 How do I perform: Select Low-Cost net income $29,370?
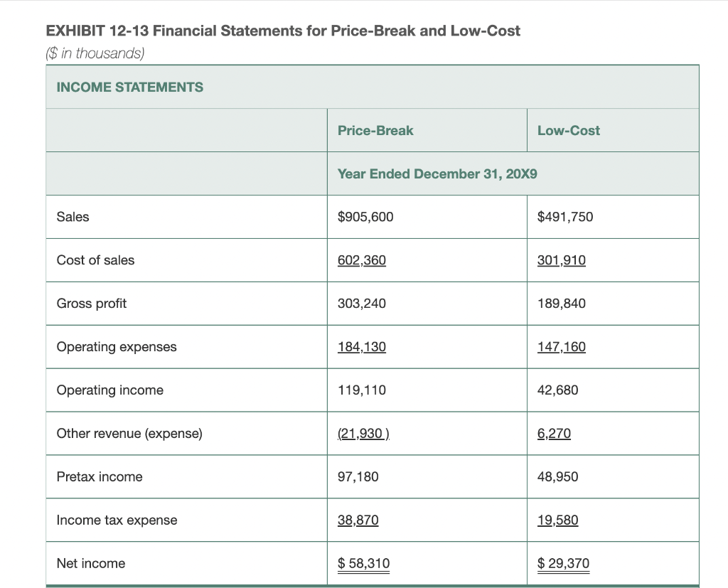coord(563,564)
